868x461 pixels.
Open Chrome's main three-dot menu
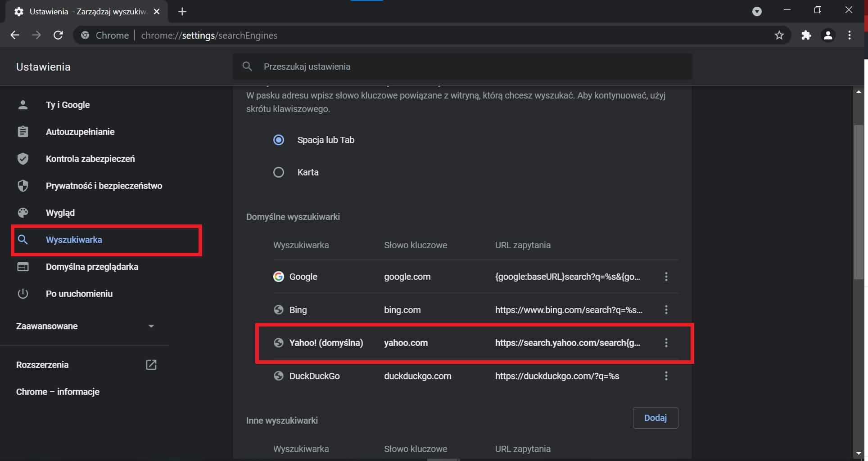pos(850,35)
